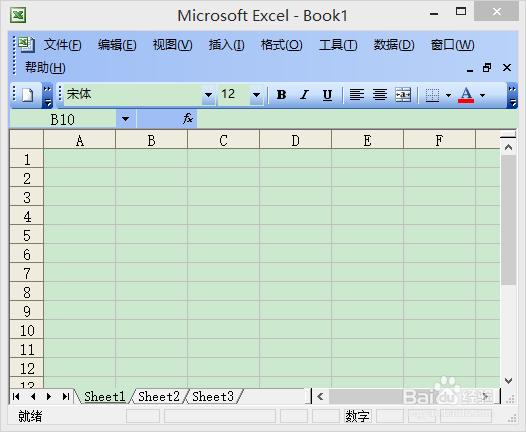Screen dimensions: 526x432
Task: Click the Select All corner button
Action: [27, 140]
